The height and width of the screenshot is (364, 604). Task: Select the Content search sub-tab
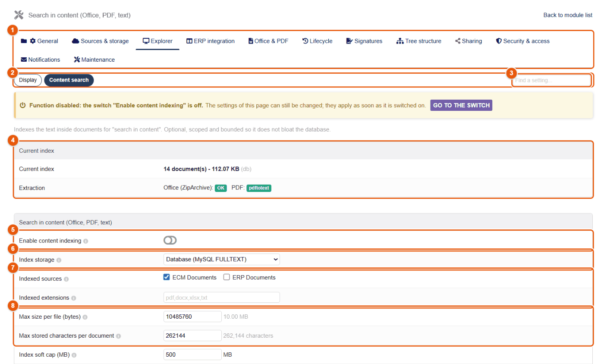pyautogui.click(x=69, y=80)
